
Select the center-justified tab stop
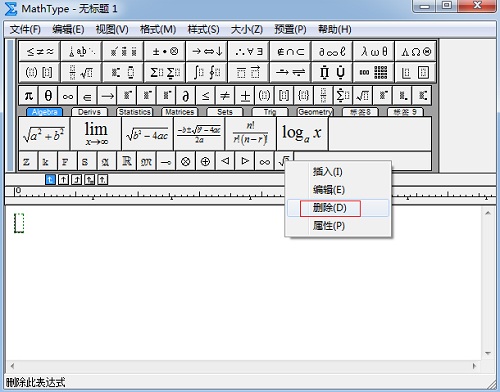point(63,180)
